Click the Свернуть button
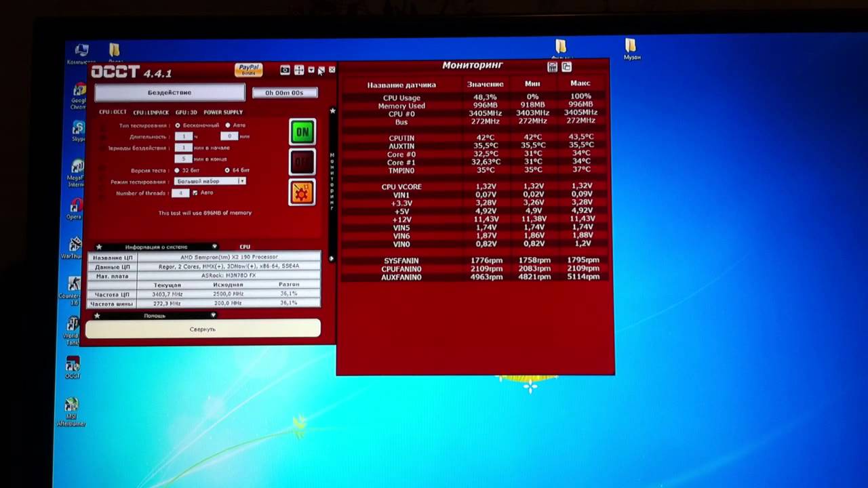The height and width of the screenshot is (488, 868). point(203,329)
